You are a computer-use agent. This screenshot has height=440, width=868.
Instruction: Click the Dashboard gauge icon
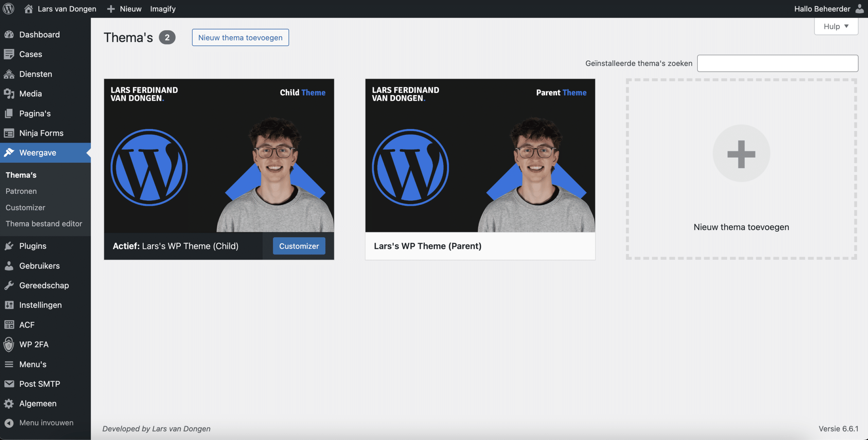(x=9, y=35)
